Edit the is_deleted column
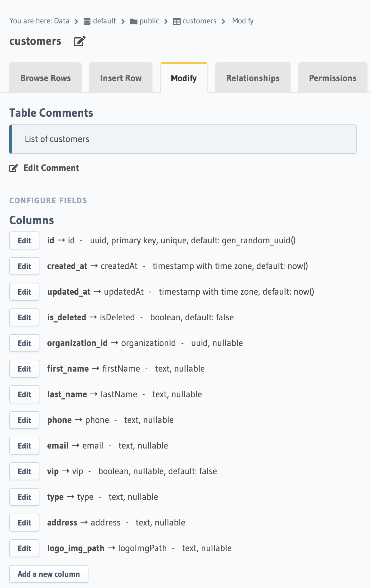 (x=24, y=317)
